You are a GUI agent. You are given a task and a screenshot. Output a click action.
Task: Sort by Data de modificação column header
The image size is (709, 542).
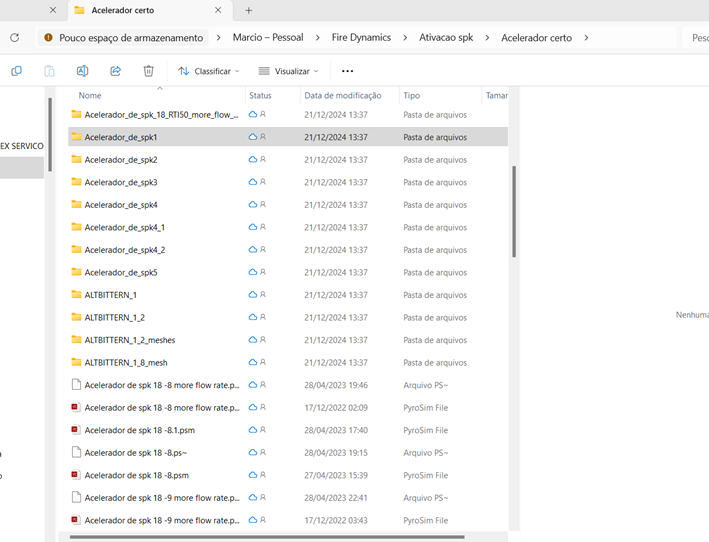343,95
